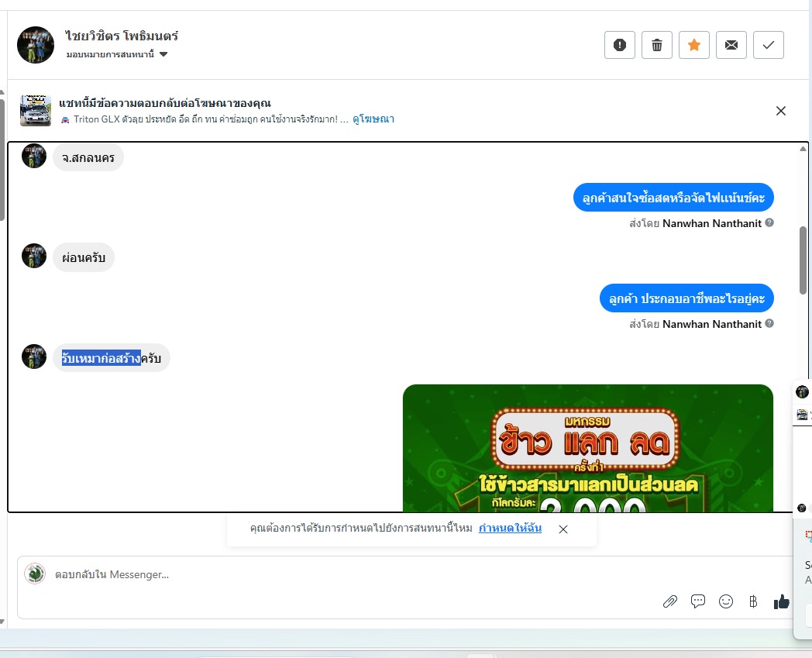Image resolution: width=812 pixels, height=658 pixels.
Task: Click the มอบหมายการสนทนานี้ assignment label
Action: (110, 54)
